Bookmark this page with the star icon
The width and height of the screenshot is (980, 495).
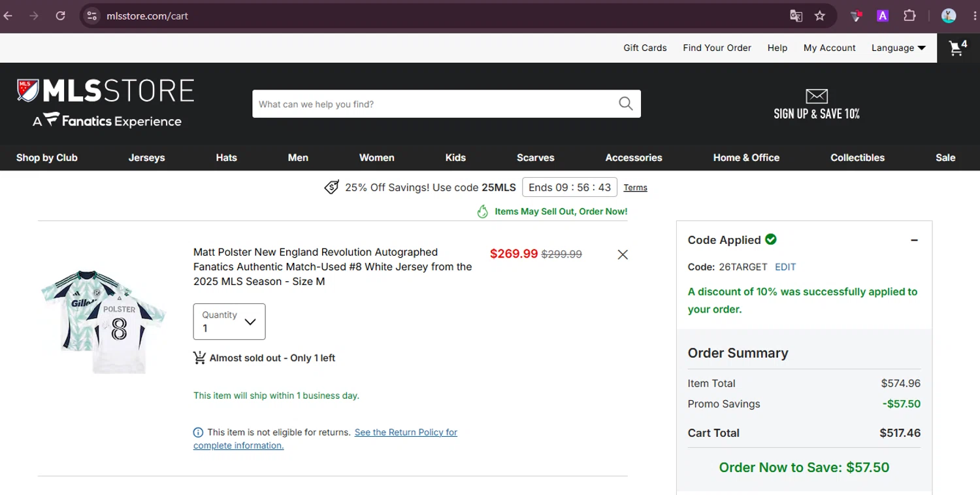(820, 16)
